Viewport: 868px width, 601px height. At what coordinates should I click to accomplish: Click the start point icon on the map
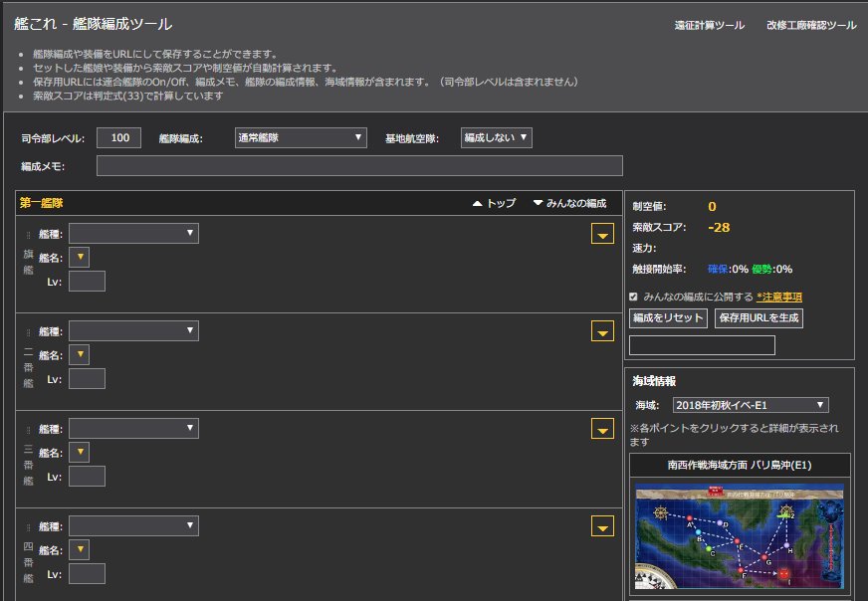(660, 512)
